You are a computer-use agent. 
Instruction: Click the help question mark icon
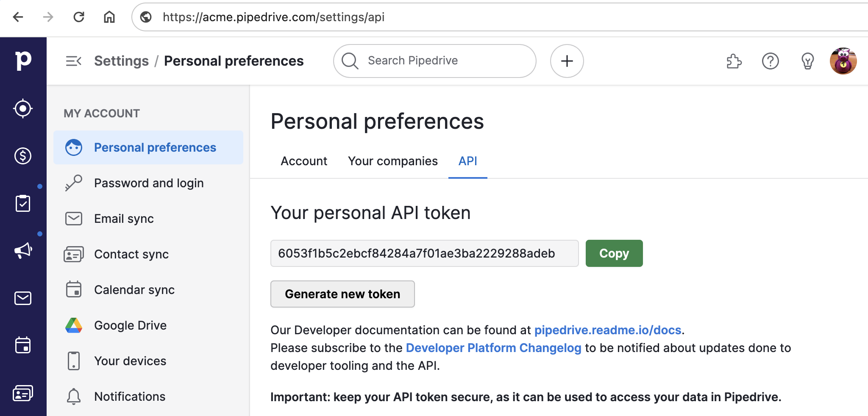770,61
